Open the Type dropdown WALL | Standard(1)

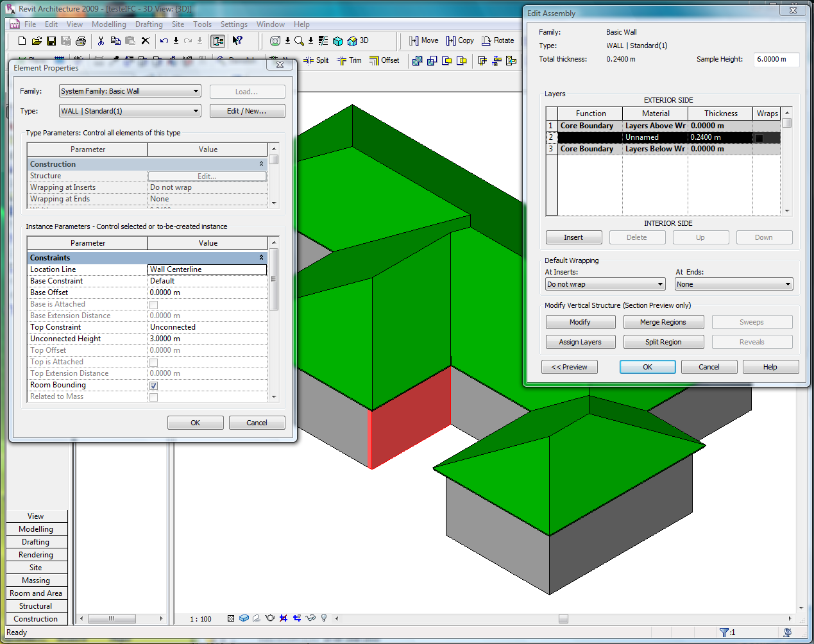pos(130,111)
